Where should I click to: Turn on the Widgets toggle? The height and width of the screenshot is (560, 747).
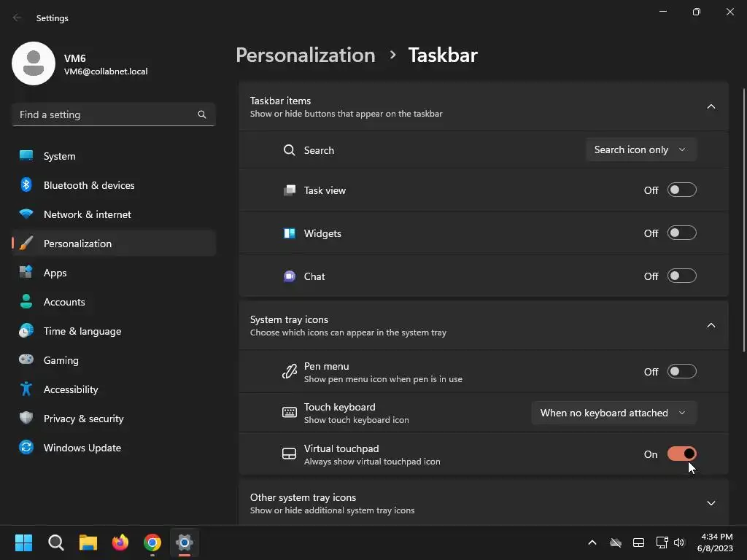click(682, 233)
